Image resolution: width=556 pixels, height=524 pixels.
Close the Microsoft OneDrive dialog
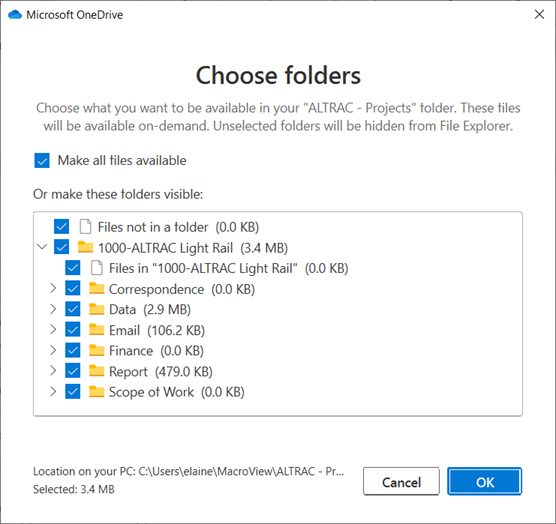click(539, 15)
